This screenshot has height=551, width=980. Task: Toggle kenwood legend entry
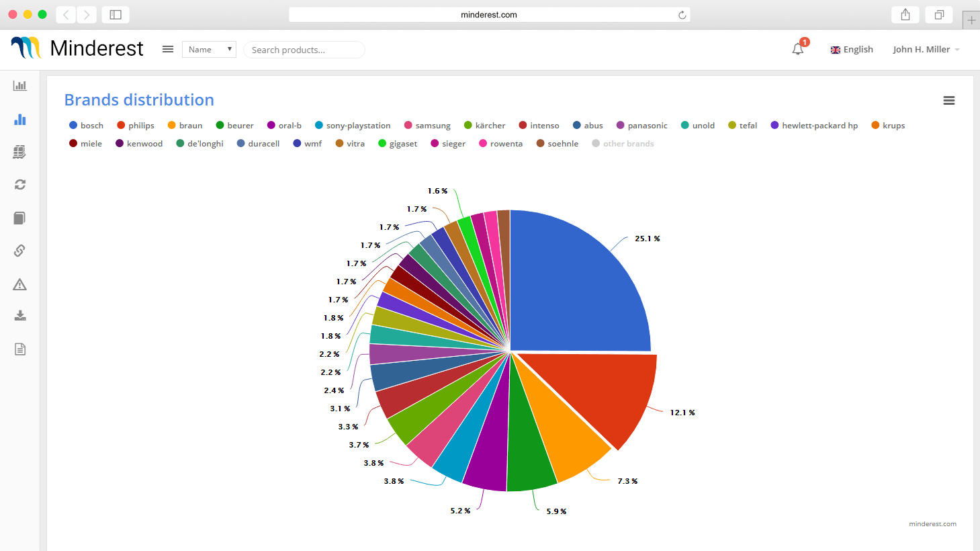click(x=139, y=144)
